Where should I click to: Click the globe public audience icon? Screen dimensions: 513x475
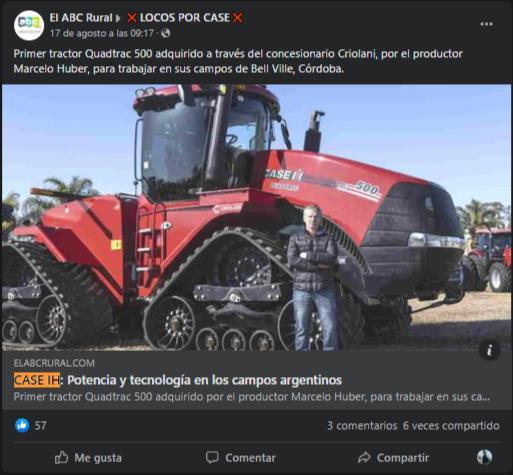[x=166, y=33]
